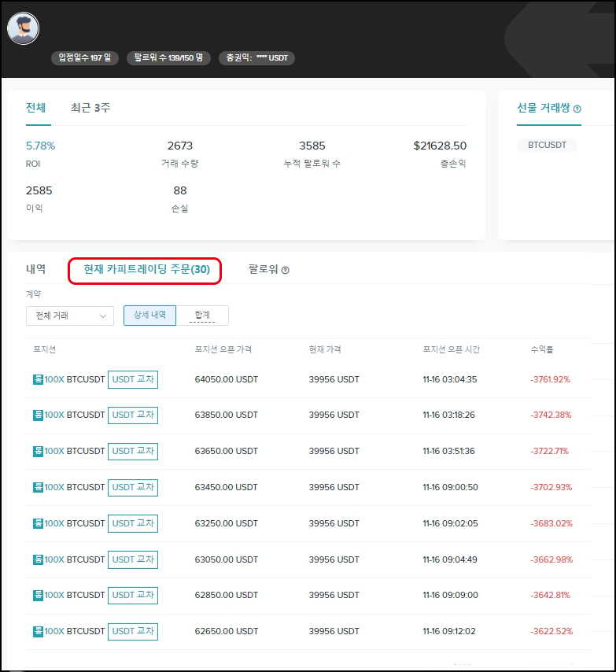Click open time 11-16 09:02:05

450,523
